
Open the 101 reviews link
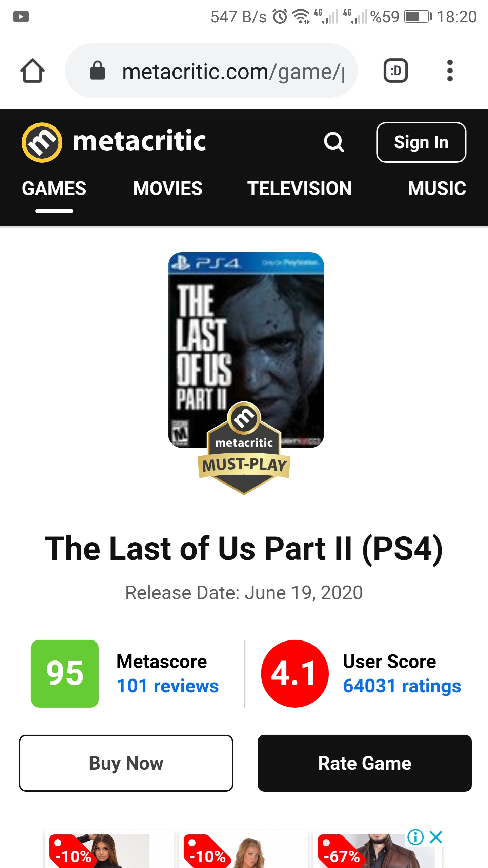(168, 686)
